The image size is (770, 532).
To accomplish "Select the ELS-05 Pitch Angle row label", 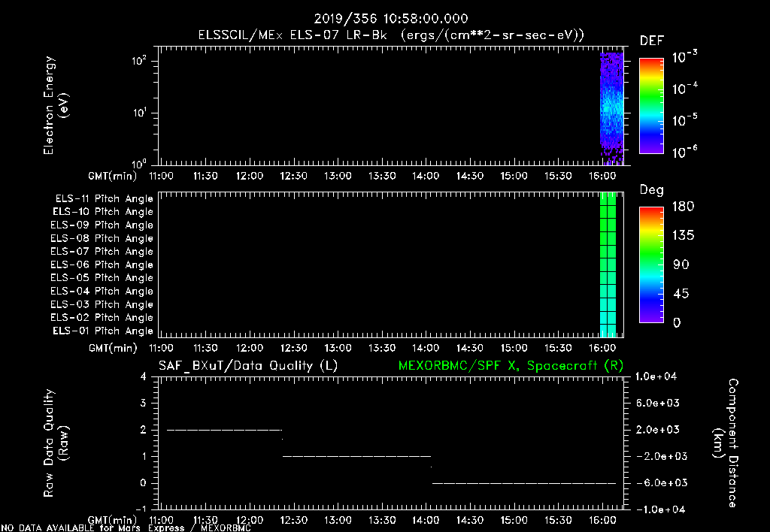I will click(102, 278).
